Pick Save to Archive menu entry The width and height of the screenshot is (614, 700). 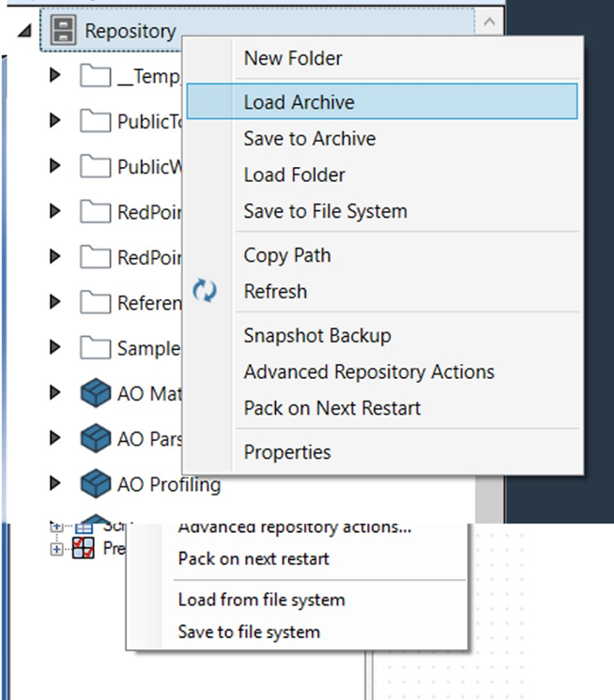pyautogui.click(x=310, y=139)
